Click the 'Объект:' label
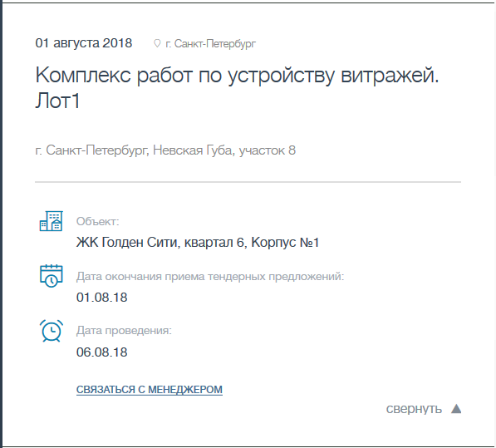 (98, 221)
